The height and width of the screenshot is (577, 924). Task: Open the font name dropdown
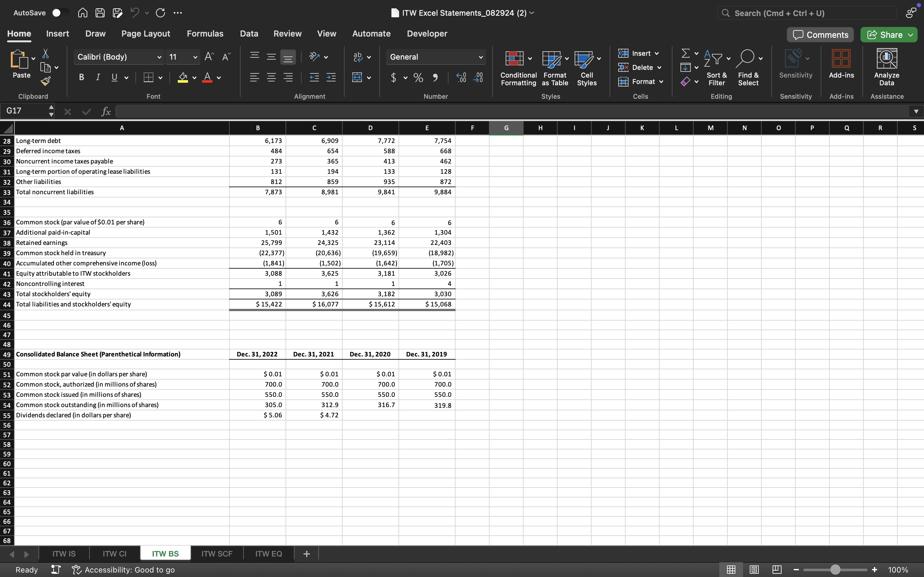click(159, 57)
